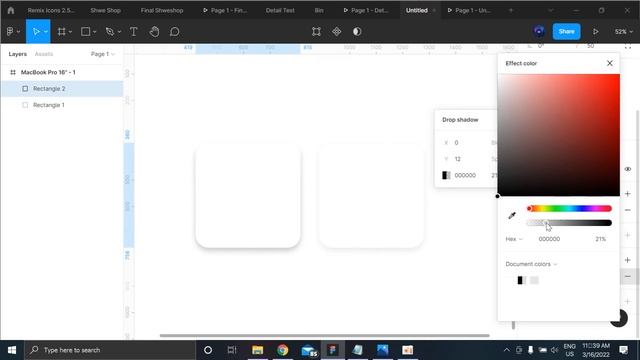Select the Frame tool
Screen dimensions: 640x360
pos(61,31)
